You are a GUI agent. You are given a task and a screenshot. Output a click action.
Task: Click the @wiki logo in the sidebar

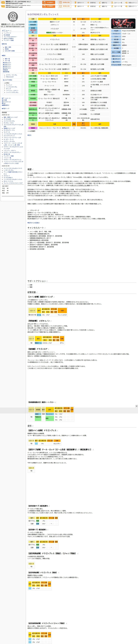13,17
